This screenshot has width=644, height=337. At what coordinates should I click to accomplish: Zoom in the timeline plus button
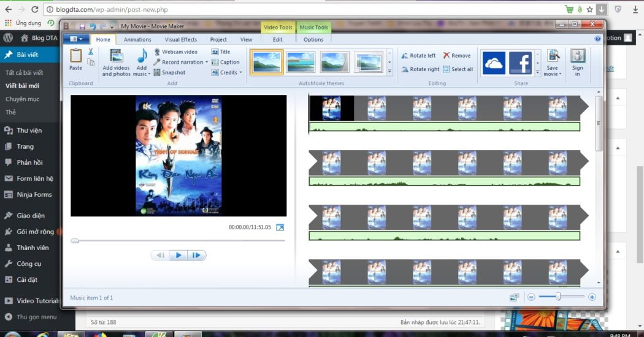click(592, 297)
